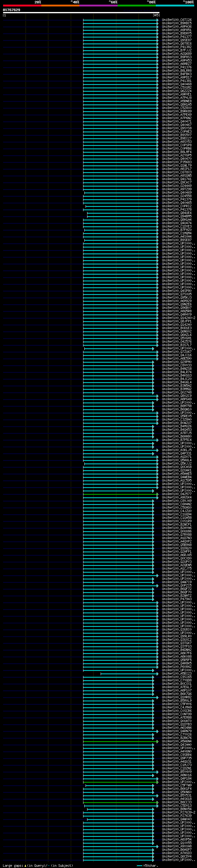Select hit label UniRef100_P41379

177,200
